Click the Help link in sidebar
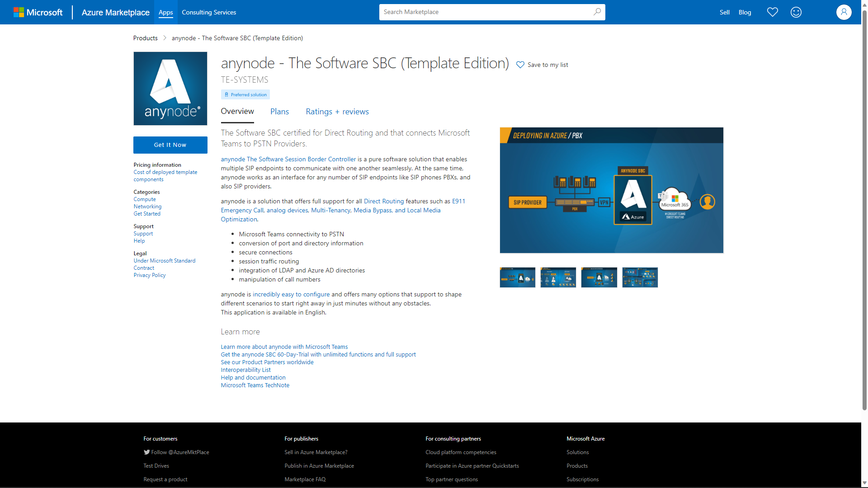The height and width of the screenshot is (488, 868). click(139, 241)
